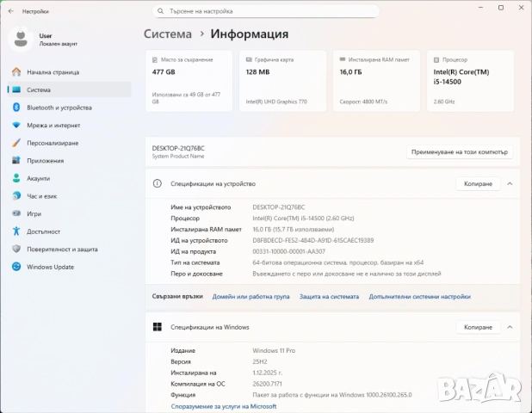Click device ID value D8FBDECD-FE52-484D-A91D-615CAEC19389
532x413 pixels.
(312, 240)
